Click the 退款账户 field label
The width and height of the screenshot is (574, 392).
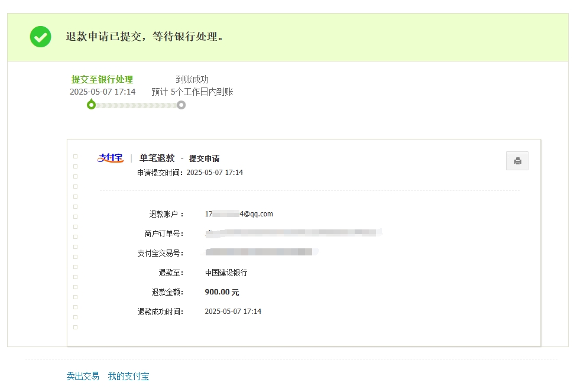pyautogui.click(x=166, y=214)
